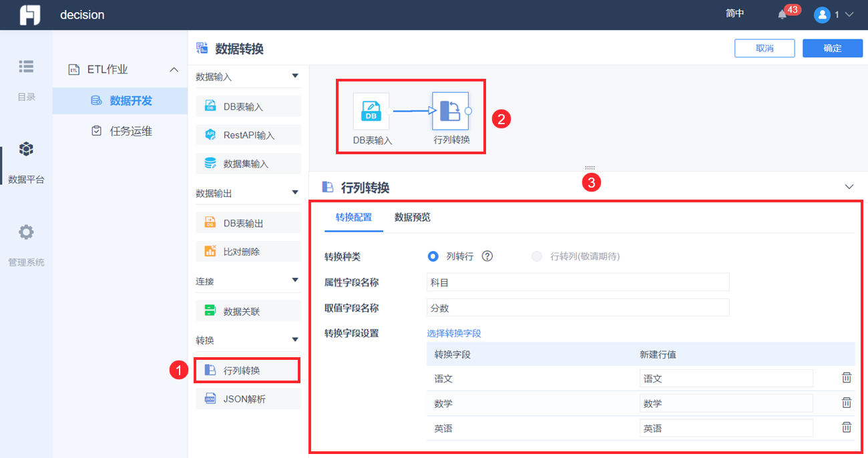This screenshot has height=458, width=868.
Task: Click the 转换字段 column header
Action: [453, 355]
